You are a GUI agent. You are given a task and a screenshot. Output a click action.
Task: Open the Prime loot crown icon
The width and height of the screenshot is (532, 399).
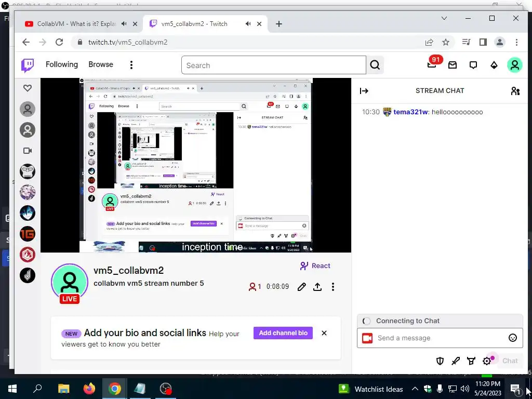[x=453, y=65]
